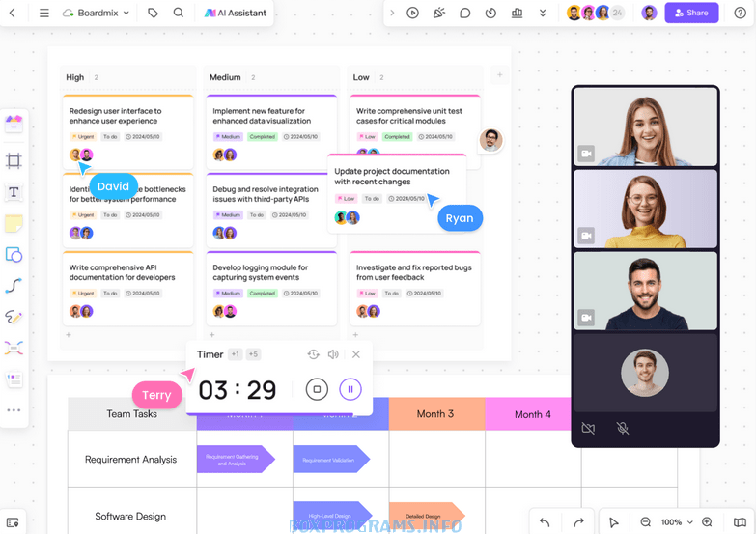Open the minimap icon
This screenshot has height=534, width=756.
click(740, 522)
